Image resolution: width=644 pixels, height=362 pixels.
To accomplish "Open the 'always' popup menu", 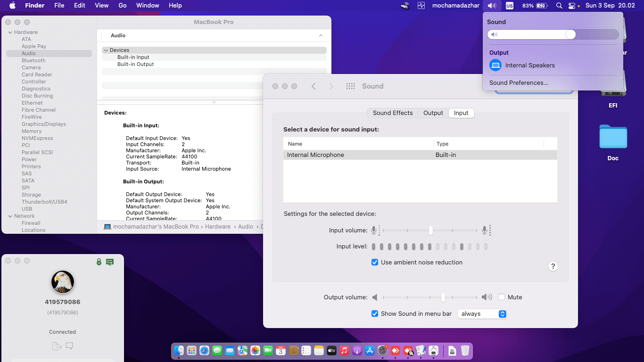I will tap(482, 314).
